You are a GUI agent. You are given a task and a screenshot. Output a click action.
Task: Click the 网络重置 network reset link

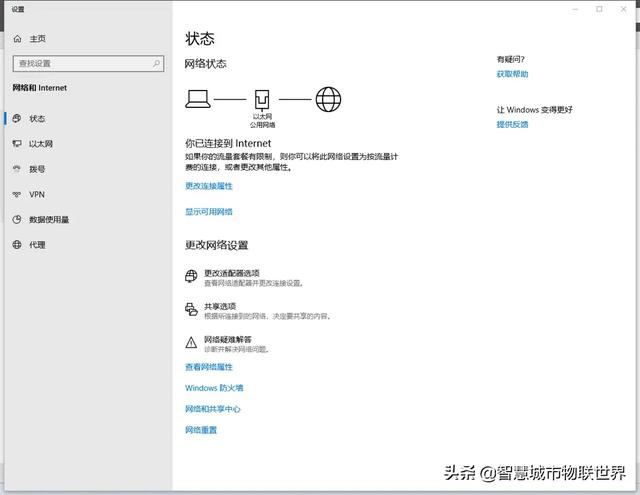(200, 430)
